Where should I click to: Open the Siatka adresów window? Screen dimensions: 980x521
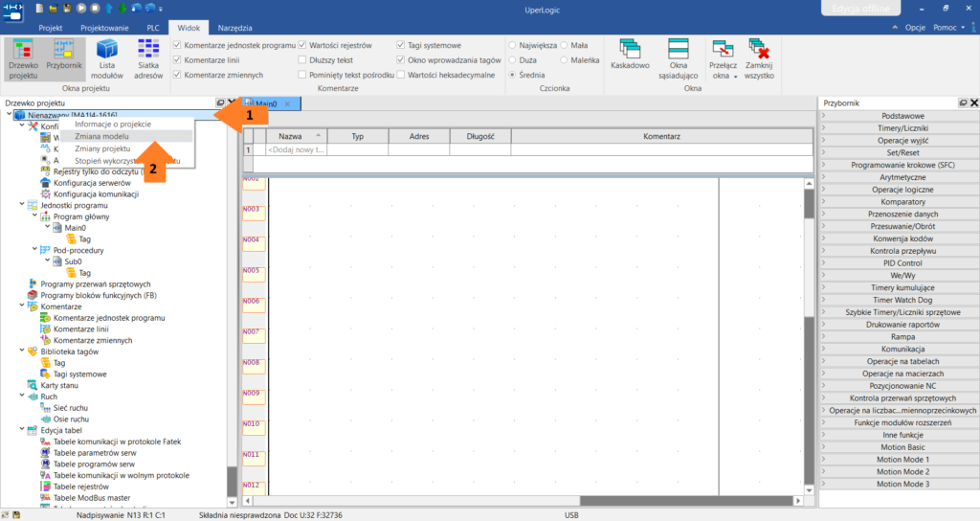[148, 59]
